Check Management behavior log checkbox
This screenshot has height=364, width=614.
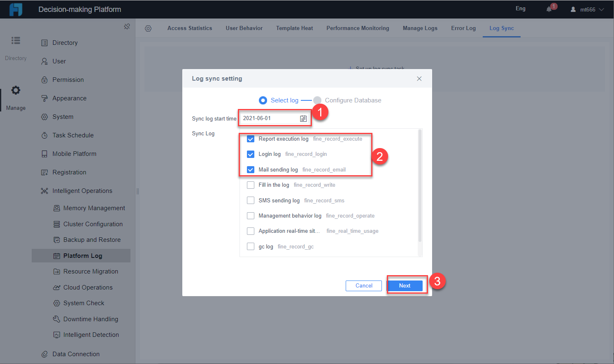click(x=251, y=216)
